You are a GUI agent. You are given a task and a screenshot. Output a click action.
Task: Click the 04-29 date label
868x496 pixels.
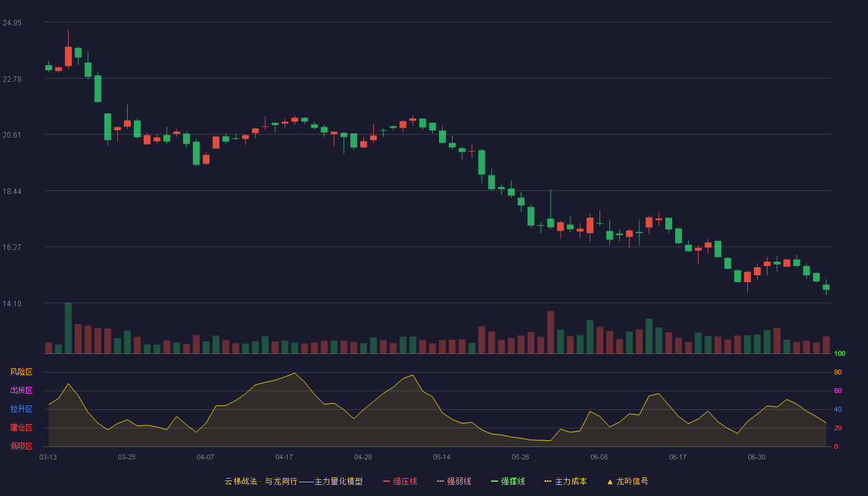pyautogui.click(x=363, y=457)
